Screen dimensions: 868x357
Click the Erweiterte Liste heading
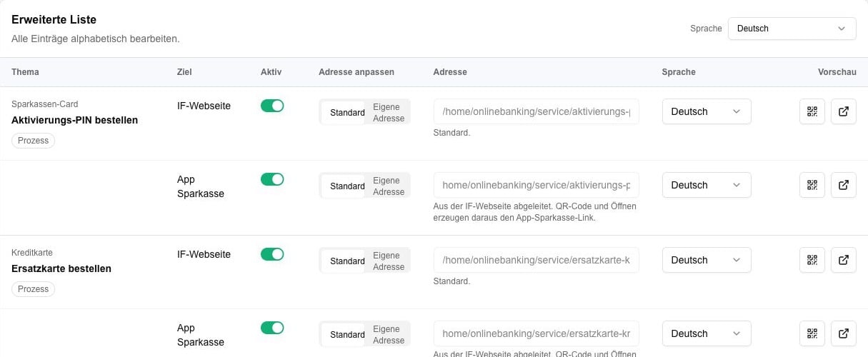(54, 20)
